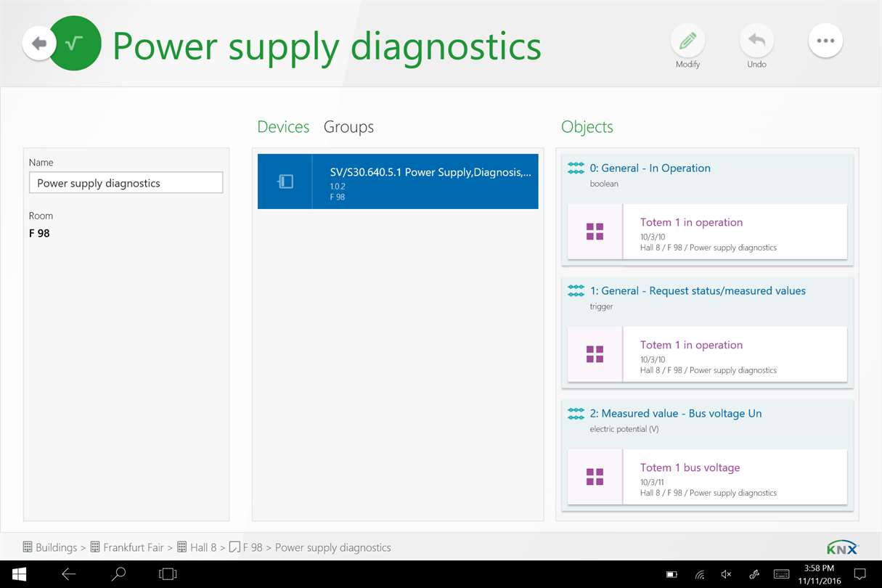Click the Power supply diagnostics page title
The image size is (882, 588).
327,46
